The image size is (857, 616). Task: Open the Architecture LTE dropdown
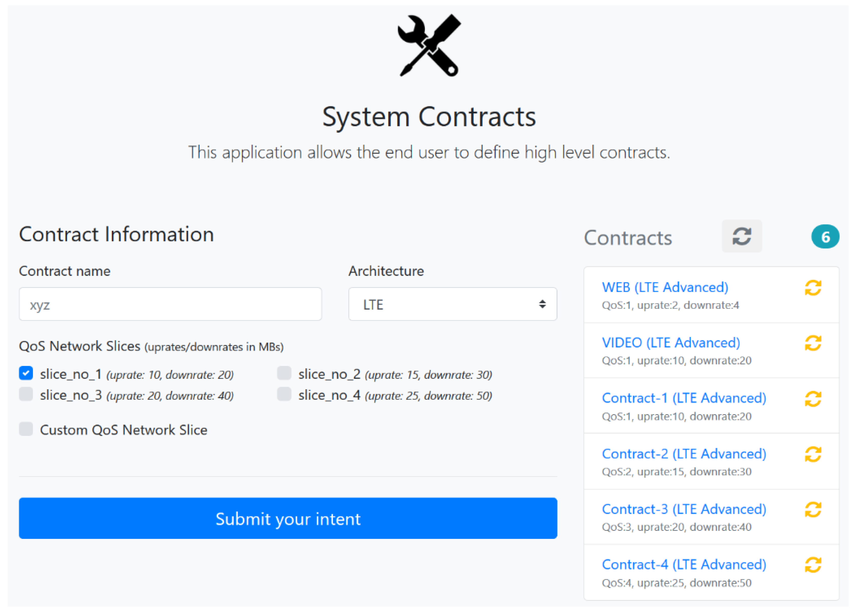[452, 304]
